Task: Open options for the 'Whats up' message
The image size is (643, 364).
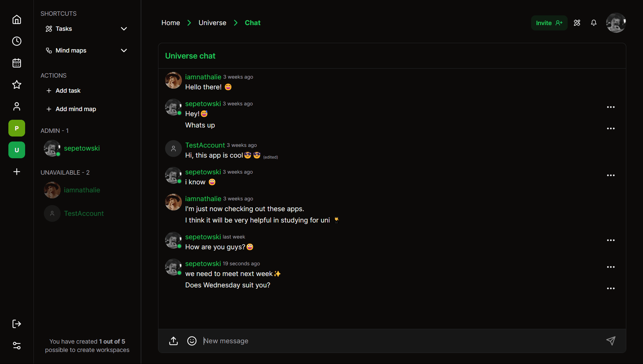Action: tap(611, 128)
